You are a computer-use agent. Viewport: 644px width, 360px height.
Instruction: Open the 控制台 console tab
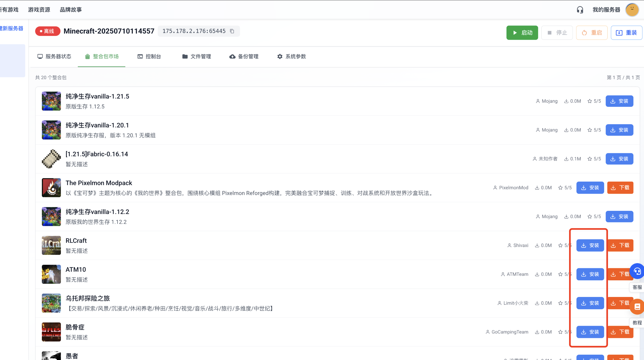pyautogui.click(x=149, y=56)
